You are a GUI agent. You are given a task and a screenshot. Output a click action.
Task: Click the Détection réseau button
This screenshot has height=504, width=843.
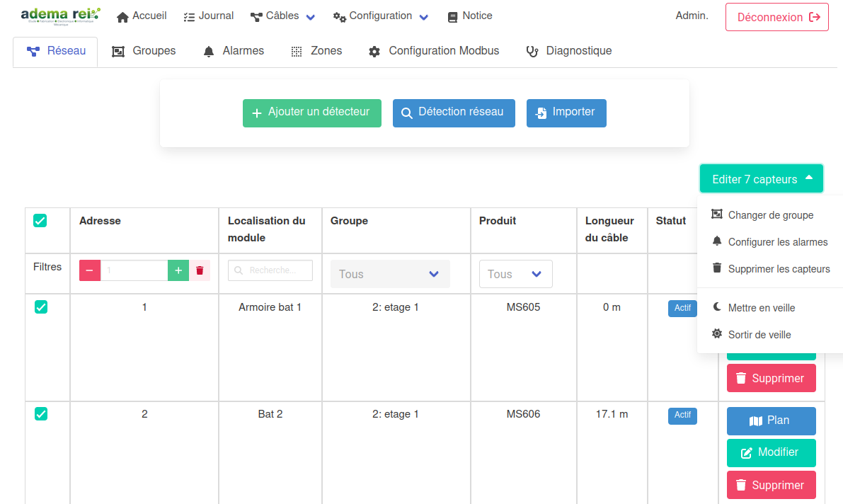click(x=453, y=113)
